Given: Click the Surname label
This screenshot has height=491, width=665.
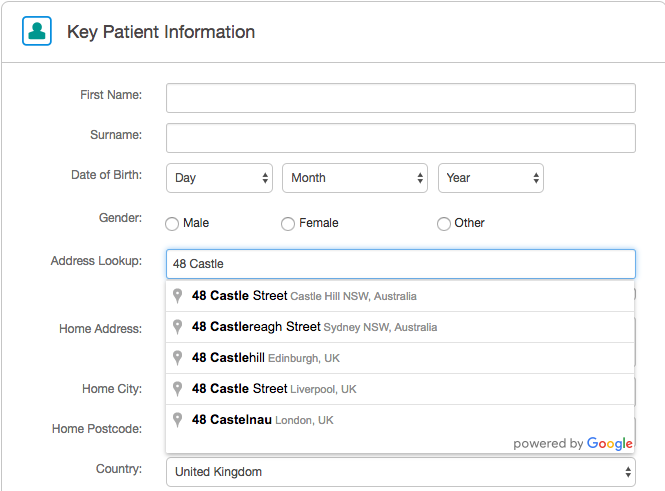Looking at the screenshot, I should 116,135.
